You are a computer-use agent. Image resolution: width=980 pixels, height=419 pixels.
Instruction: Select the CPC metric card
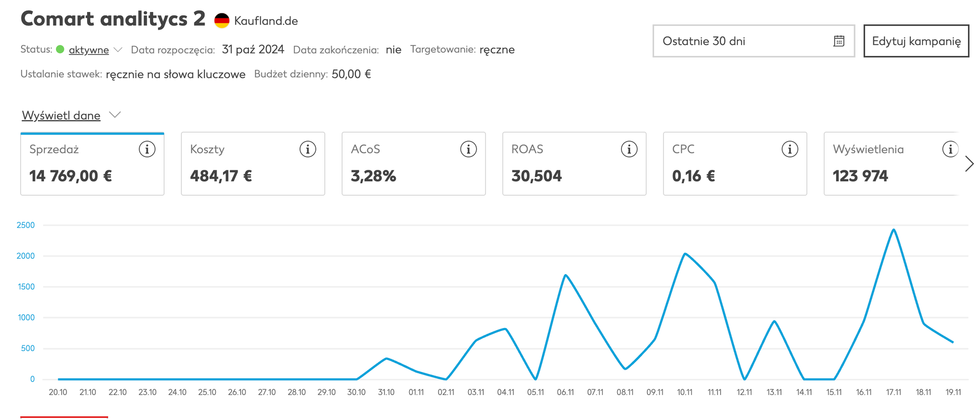pyautogui.click(x=735, y=164)
